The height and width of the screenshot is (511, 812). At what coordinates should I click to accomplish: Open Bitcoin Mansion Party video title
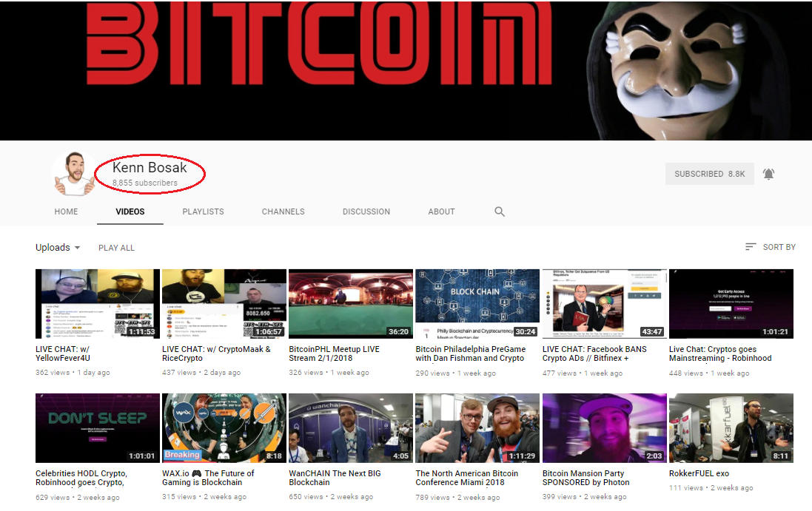coord(585,478)
